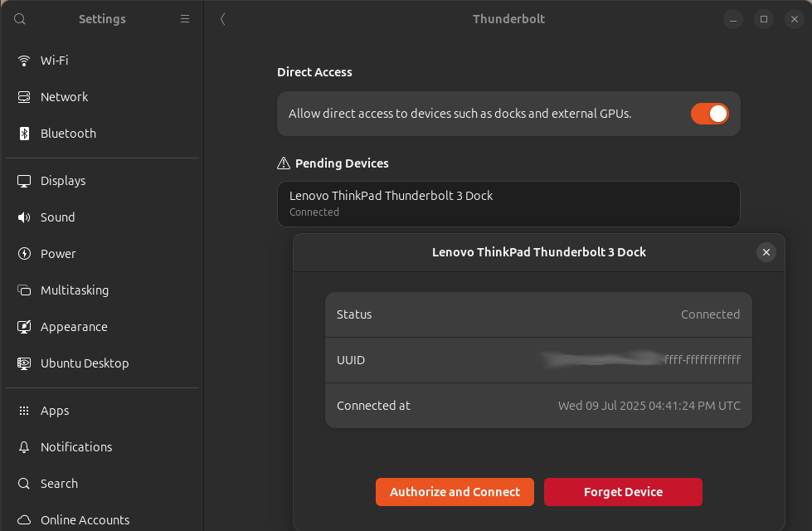Click the Connected at timestamp value

(649, 406)
